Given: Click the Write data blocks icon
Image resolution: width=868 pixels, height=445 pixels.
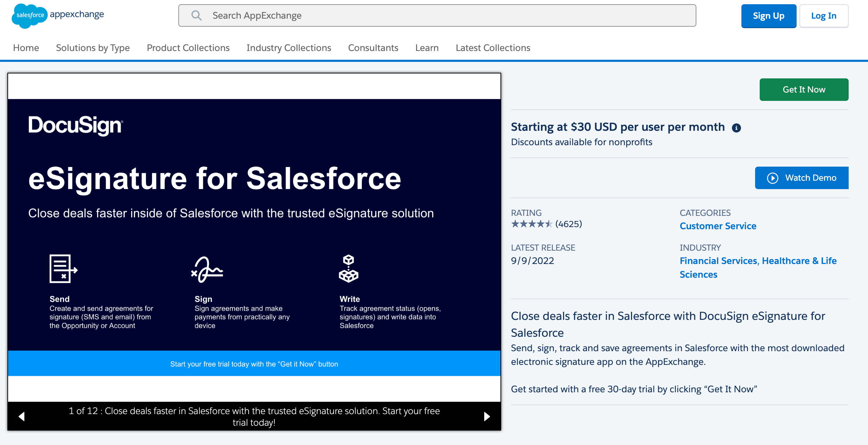Looking at the screenshot, I should pos(349,269).
